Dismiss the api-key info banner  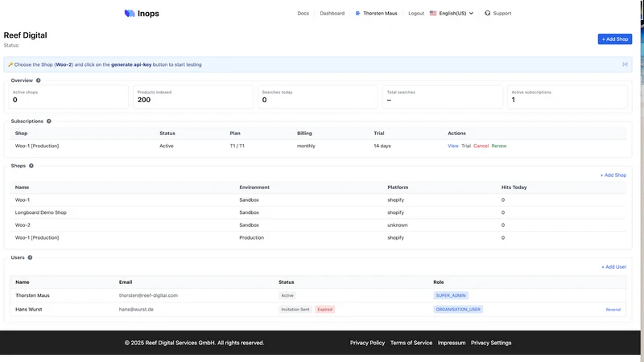tap(625, 64)
